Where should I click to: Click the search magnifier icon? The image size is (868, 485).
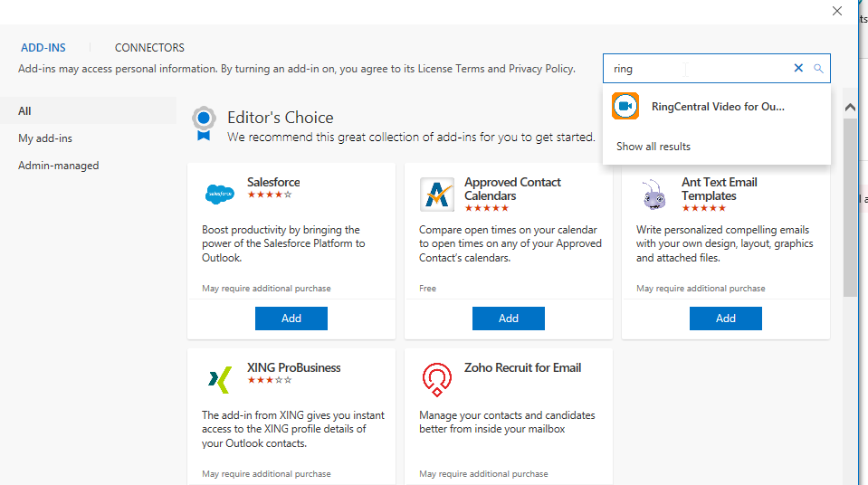818,69
